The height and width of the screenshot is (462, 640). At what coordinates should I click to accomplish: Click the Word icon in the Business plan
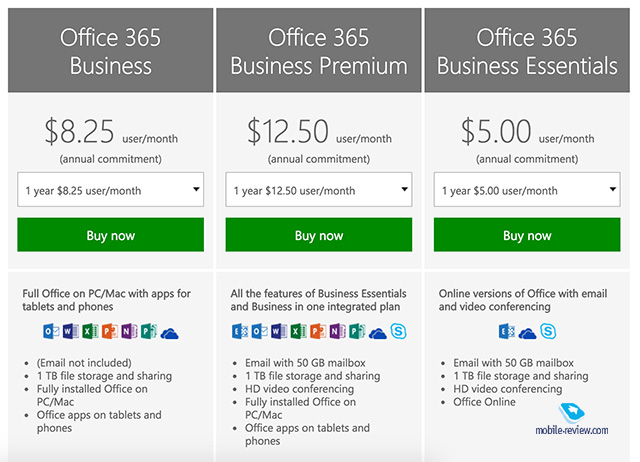click(x=71, y=331)
